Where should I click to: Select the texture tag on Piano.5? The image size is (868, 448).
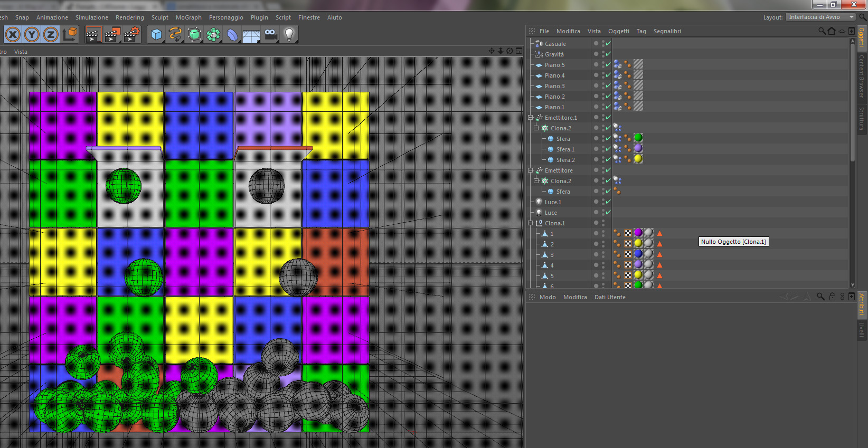638,64
